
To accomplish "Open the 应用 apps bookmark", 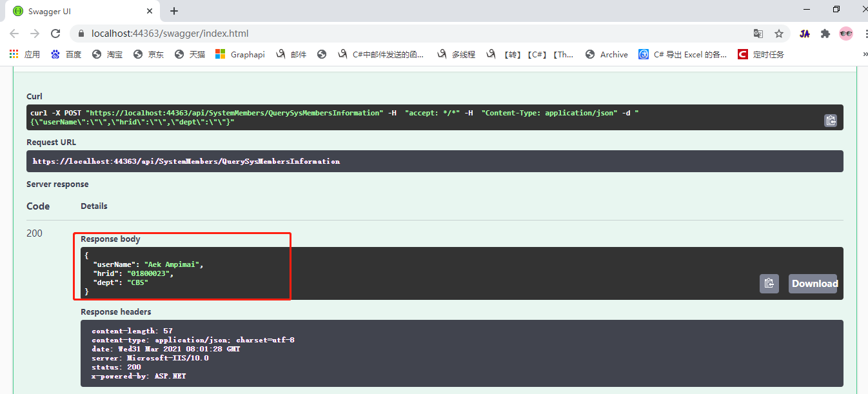I will pos(25,54).
